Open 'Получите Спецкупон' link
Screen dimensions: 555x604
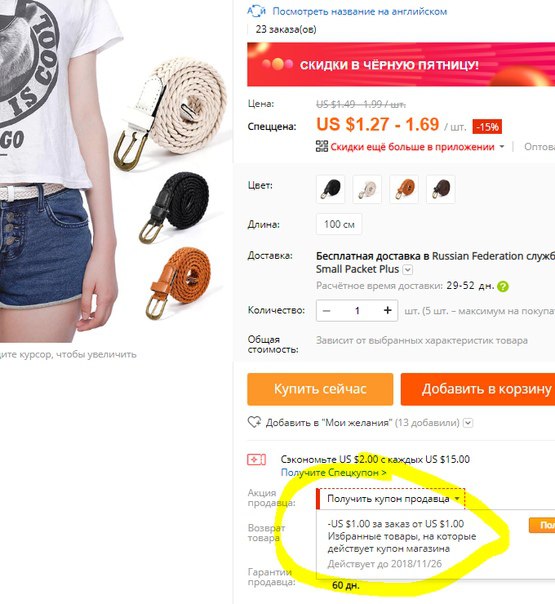coord(334,472)
